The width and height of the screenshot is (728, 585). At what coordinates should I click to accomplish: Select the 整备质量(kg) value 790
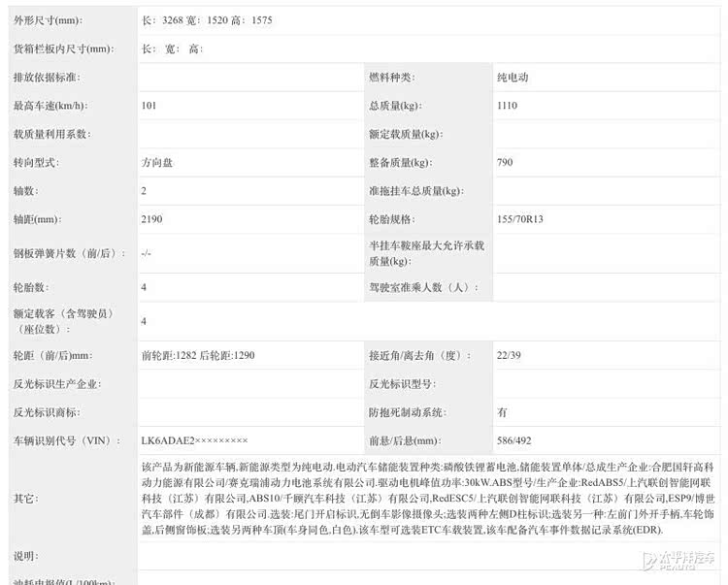point(504,162)
